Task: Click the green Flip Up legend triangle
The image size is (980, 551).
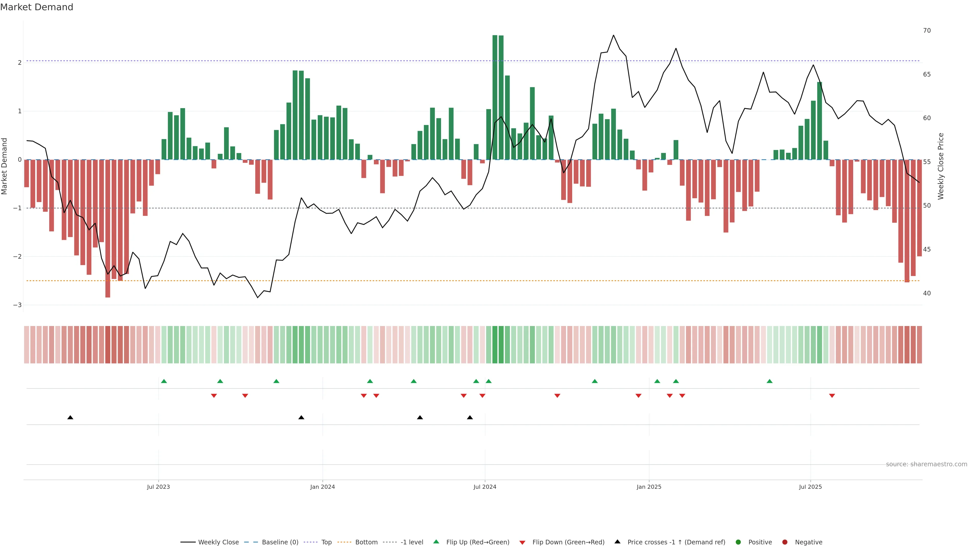Action: (x=436, y=542)
